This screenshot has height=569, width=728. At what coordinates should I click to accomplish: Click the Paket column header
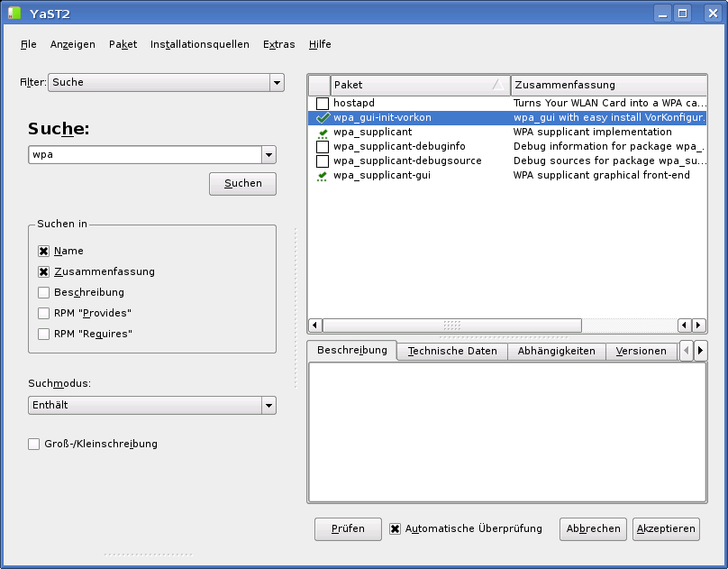(420, 85)
